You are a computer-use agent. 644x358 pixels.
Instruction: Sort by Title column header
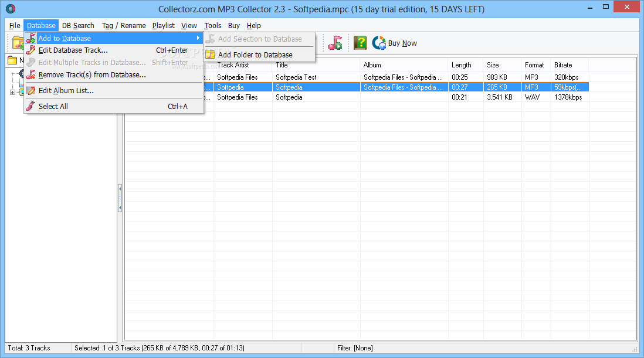[316, 65]
